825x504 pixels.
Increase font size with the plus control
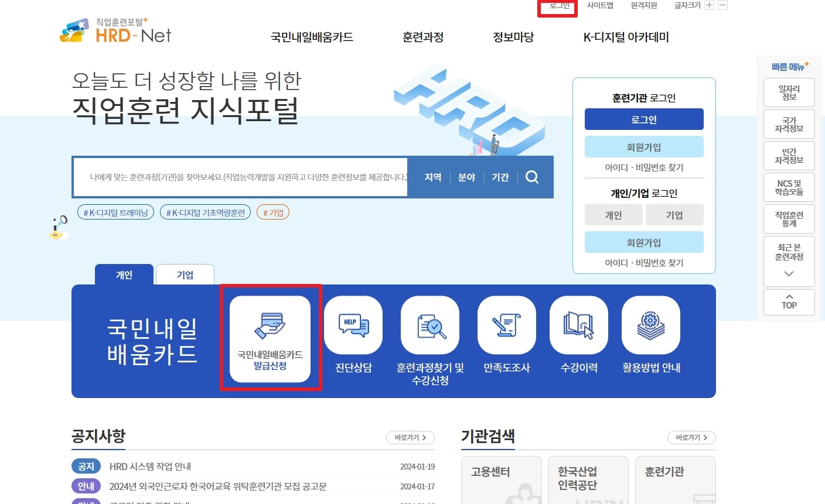coord(710,5)
